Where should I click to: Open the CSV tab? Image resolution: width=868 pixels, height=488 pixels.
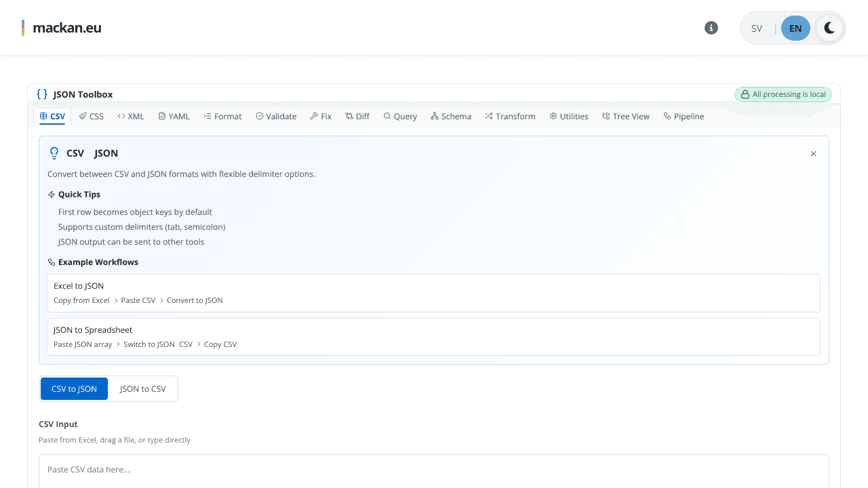click(x=52, y=117)
